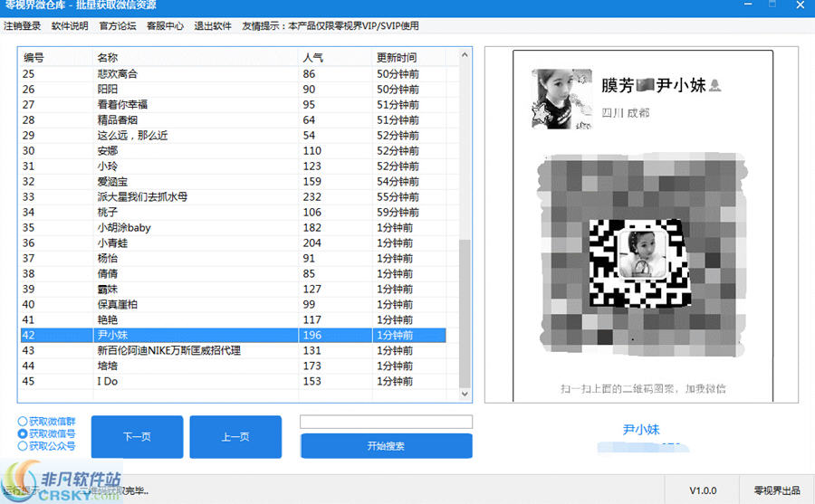Click the 下一页 button
The image size is (815, 504).
pos(137,437)
